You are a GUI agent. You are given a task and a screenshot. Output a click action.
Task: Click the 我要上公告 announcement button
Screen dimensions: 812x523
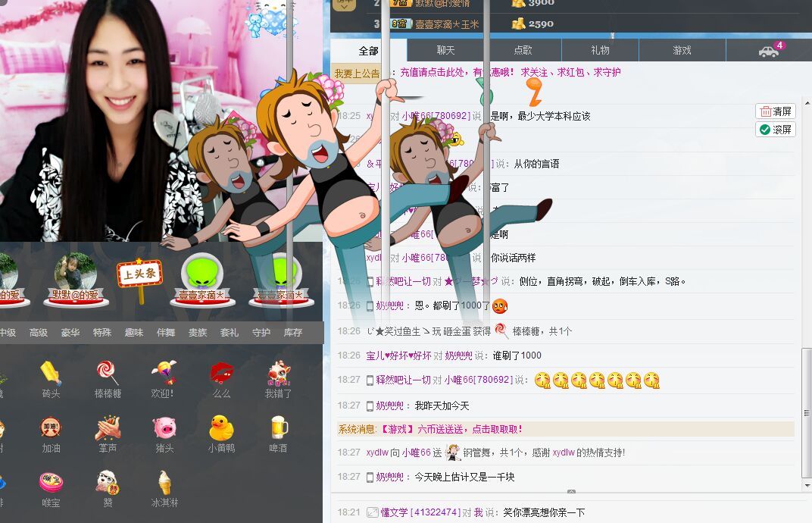coord(356,73)
